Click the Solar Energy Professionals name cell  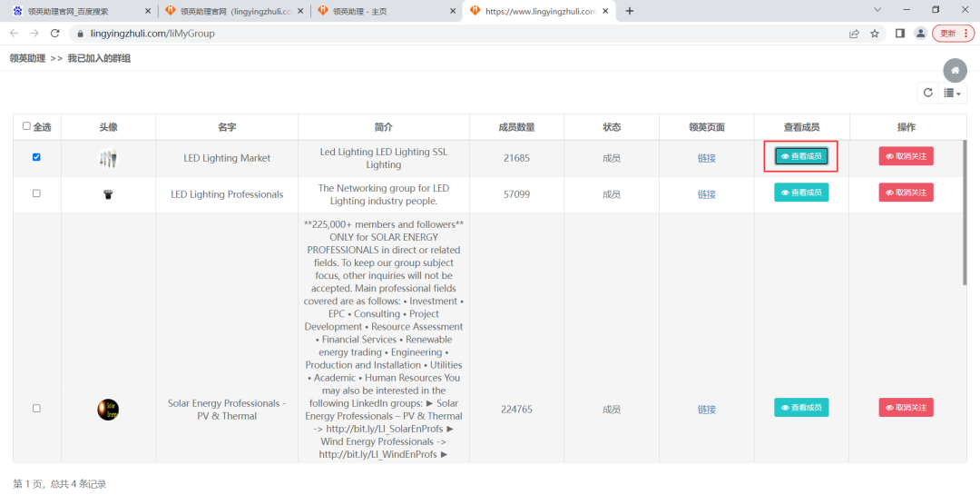[x=227, y=410]
